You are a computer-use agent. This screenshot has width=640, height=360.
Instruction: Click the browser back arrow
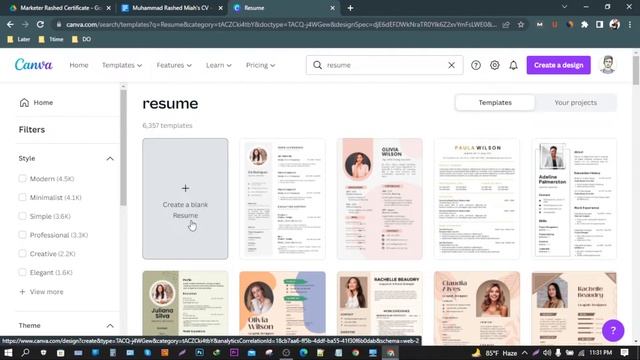point(10,24)
